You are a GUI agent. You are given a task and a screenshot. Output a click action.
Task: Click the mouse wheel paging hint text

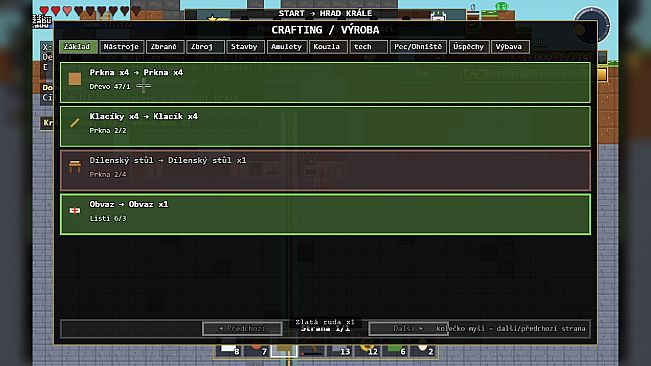tap(511, 329)
